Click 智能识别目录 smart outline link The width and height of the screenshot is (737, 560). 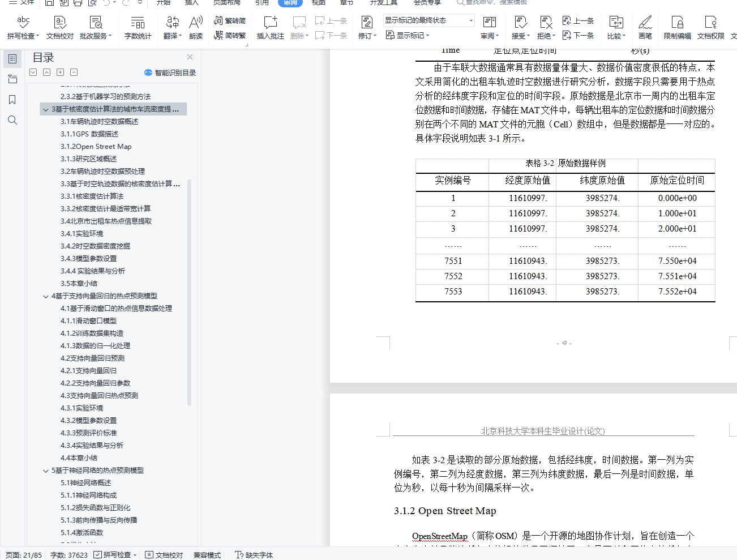pyautogui.click(x=170, y=72)
